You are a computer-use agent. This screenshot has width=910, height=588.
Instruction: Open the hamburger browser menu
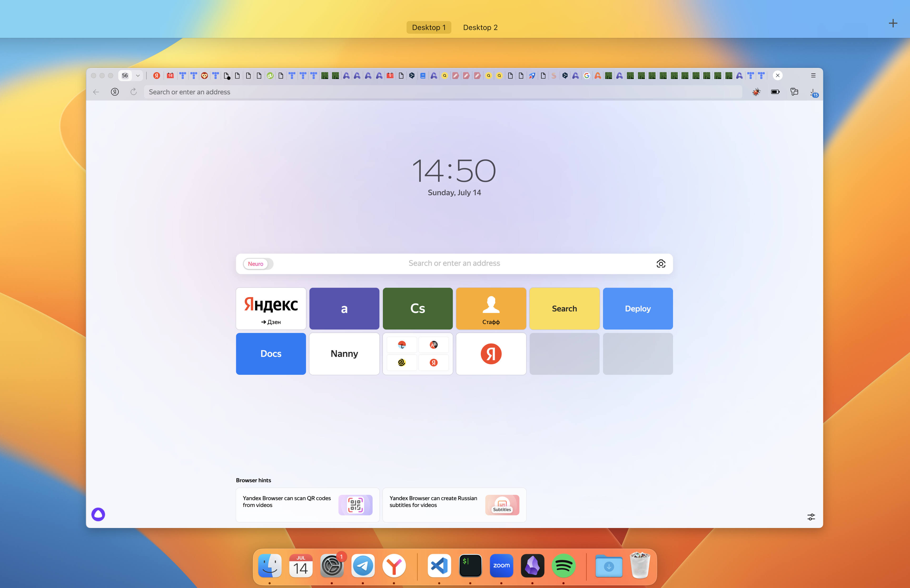click(x=813, y=76)
